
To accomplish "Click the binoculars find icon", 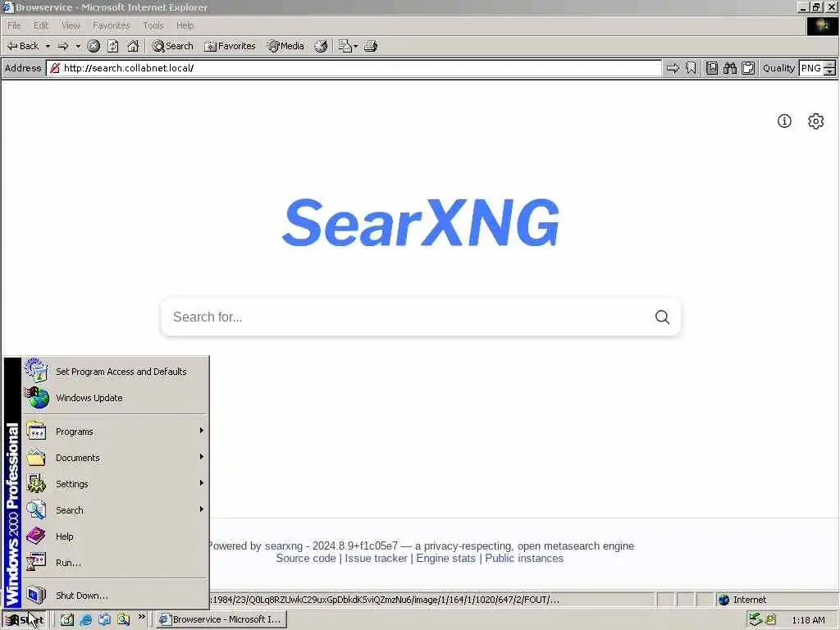I will pos(730,68).
